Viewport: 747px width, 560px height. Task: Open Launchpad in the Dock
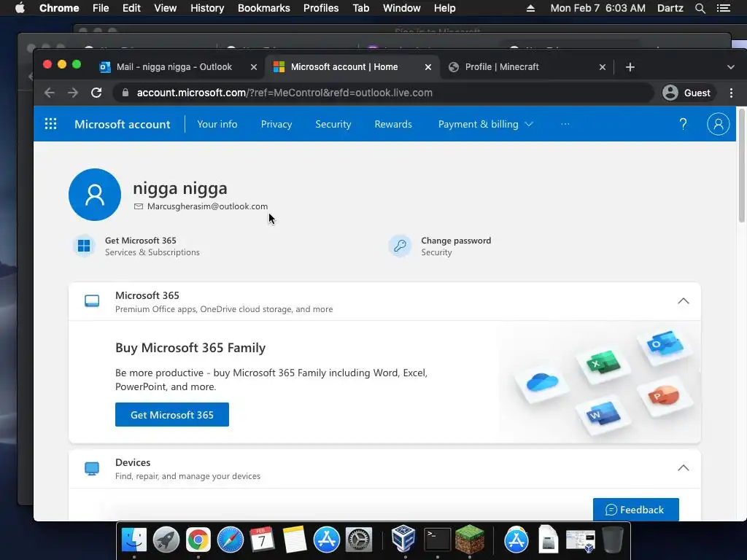tap(166, 540)
